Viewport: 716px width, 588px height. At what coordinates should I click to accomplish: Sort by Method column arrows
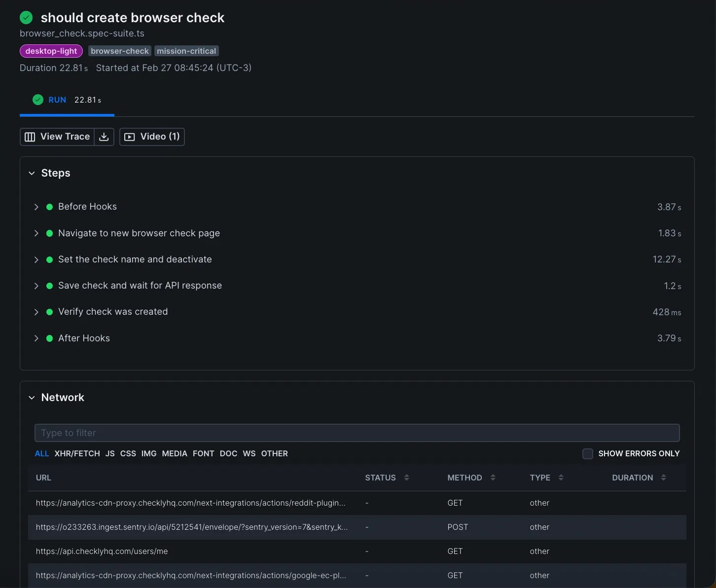pos(493,478)
